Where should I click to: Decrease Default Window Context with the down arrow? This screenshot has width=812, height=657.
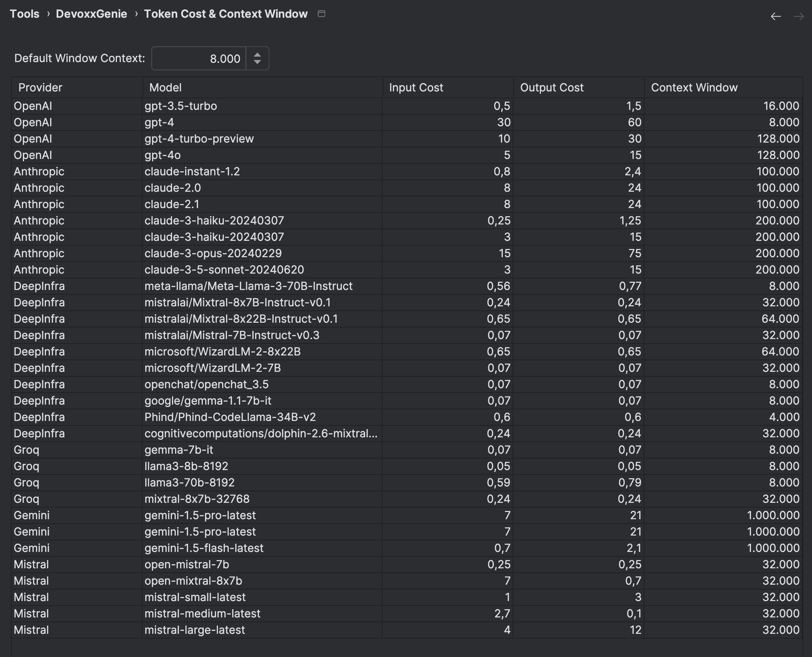pyautogui.click(x=257, y=62)
